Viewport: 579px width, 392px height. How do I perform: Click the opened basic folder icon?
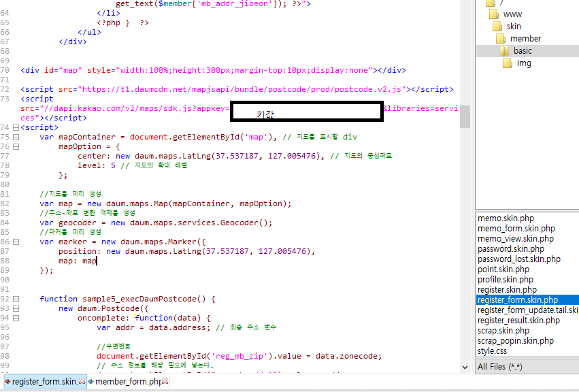(x=504, y=51)
